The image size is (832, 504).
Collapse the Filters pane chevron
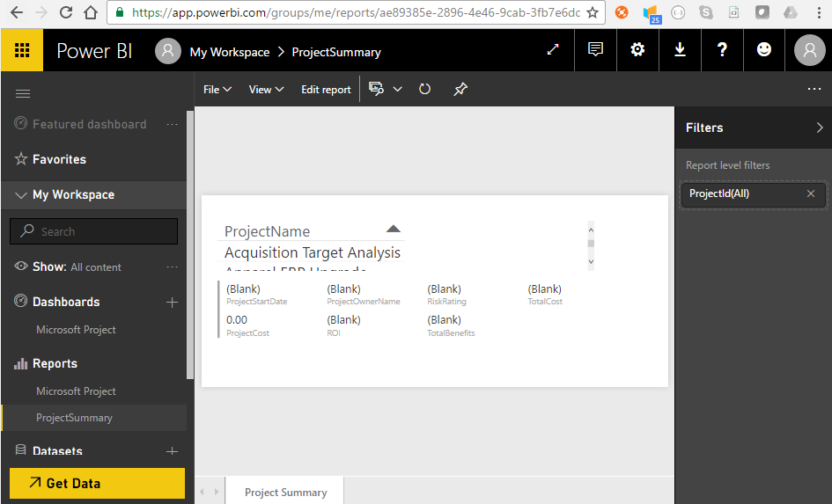click(820, 128)
